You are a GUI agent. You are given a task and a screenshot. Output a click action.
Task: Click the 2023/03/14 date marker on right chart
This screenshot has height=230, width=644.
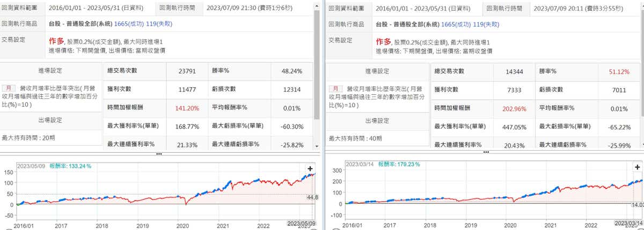click(628, 222)
